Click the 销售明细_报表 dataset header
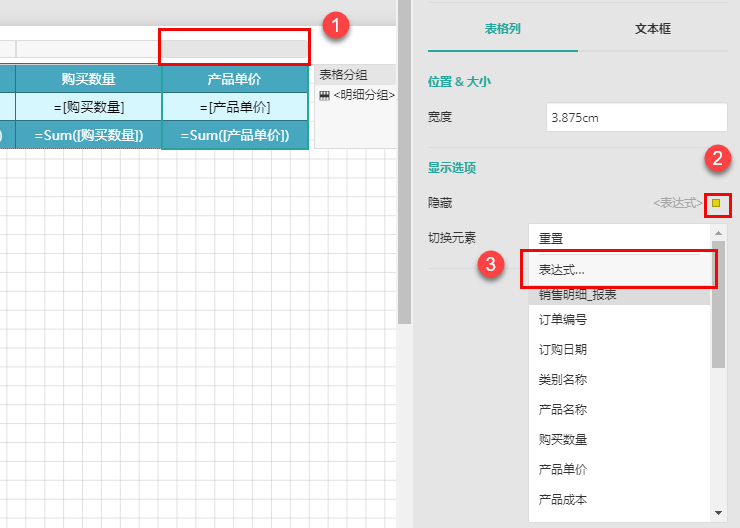This screenshot has width=740, height=528. (x=577, y=295)
